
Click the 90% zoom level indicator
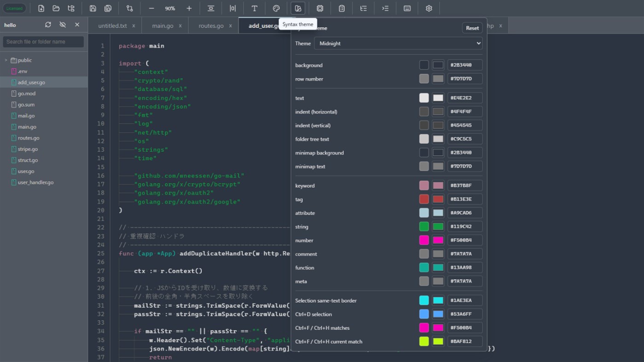170,9
